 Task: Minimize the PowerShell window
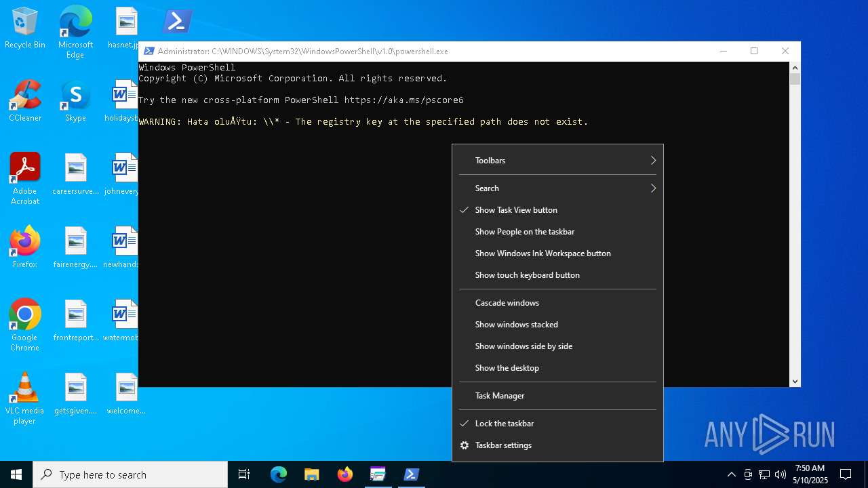(x=723, y=51)
